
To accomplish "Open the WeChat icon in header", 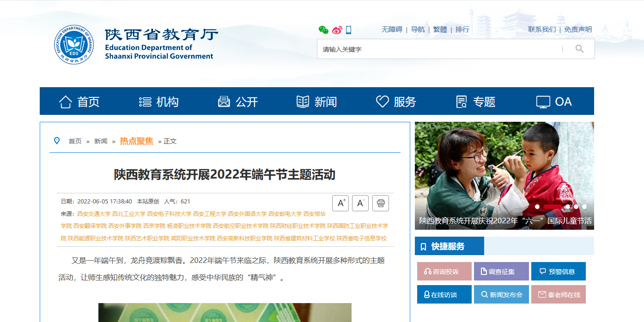I will 323,30.
